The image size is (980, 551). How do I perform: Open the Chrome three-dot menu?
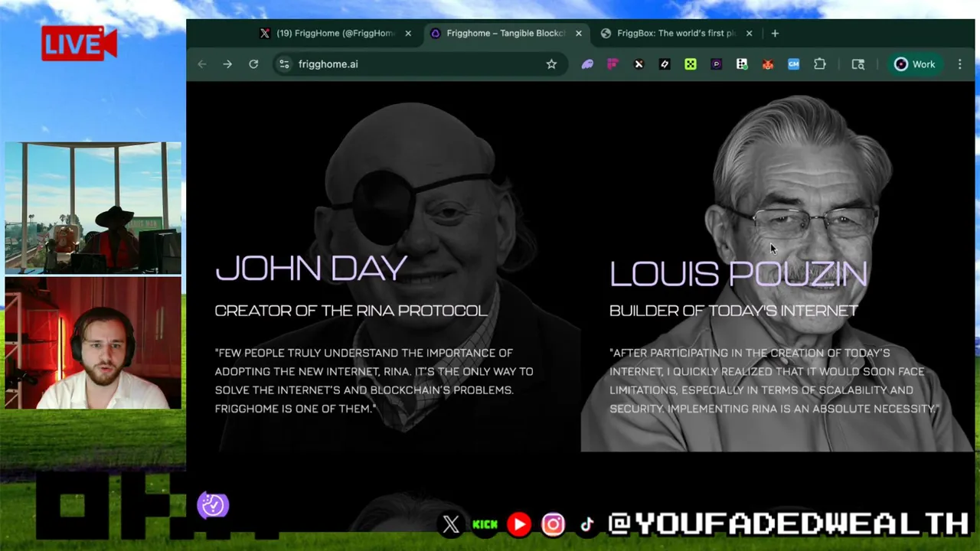(x=960, y=64)
